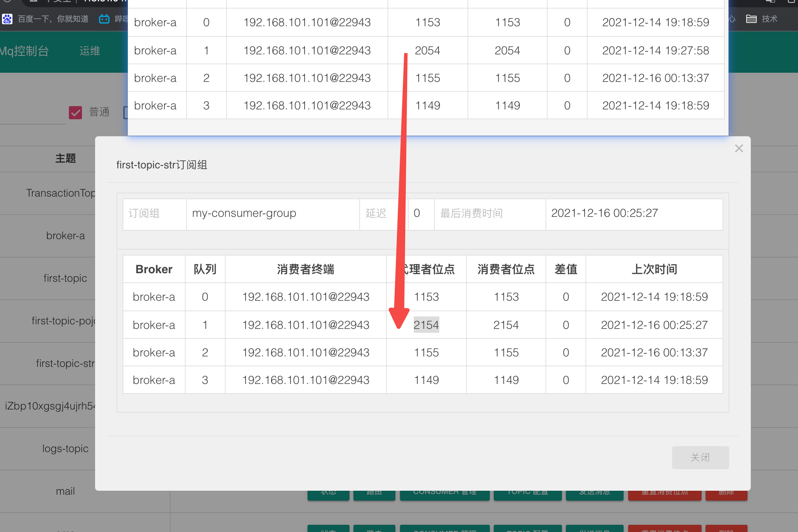Click the 队列 column header in dialog
This screenshot has height=532, width=798.
205,269
